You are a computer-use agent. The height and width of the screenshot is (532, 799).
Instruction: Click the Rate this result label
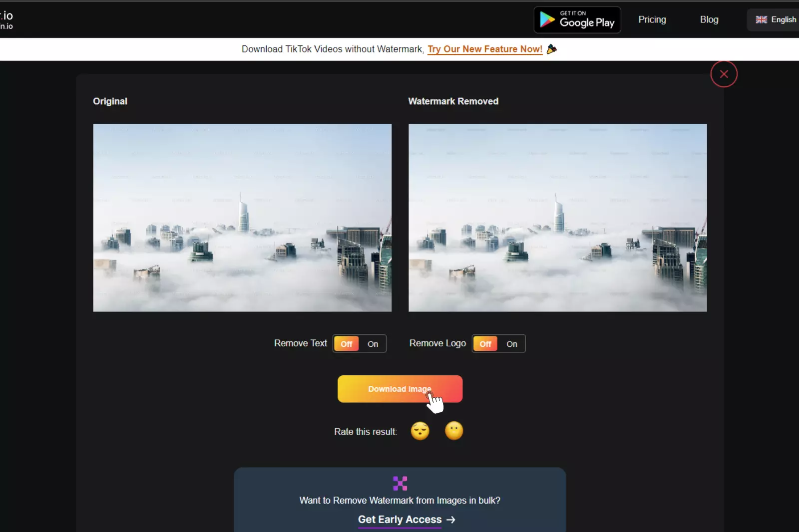click(x=366, y=432)
